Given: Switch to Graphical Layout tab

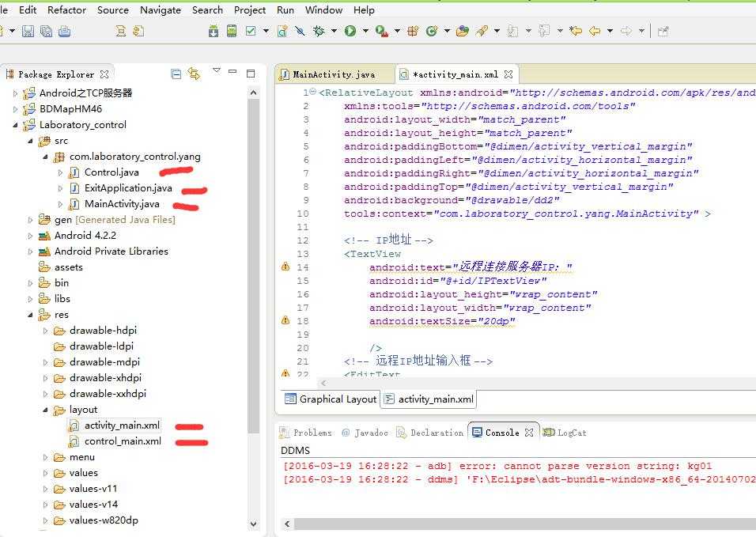Looking at the screenshot, I should (x=331, y=399).
